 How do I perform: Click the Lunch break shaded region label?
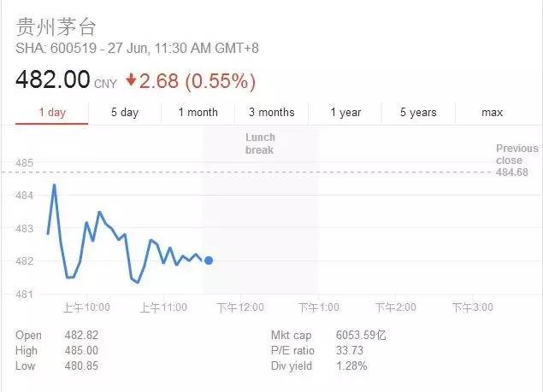coord(260,143)
